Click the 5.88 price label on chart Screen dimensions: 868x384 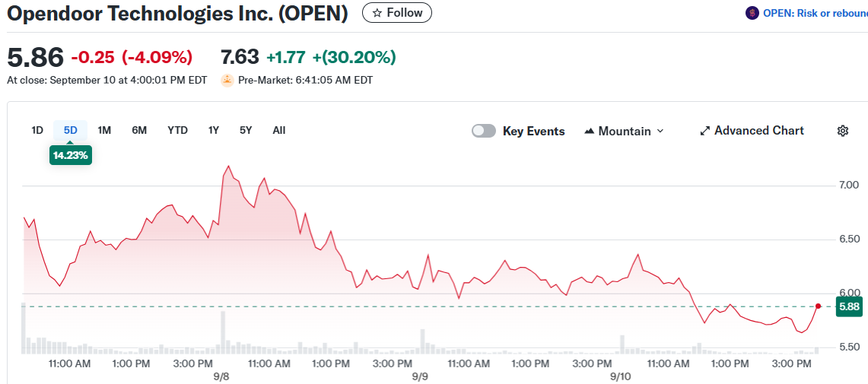(x=849, y=306)
